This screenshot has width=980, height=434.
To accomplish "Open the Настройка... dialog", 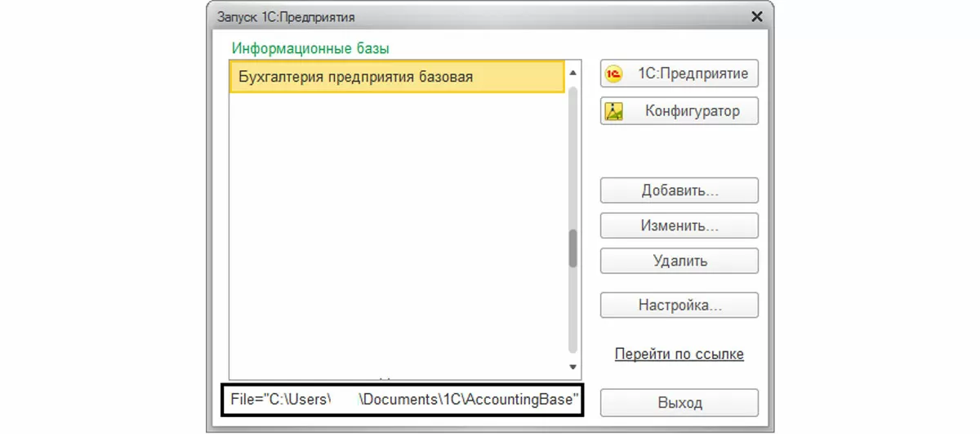I will tap(679, 306).
